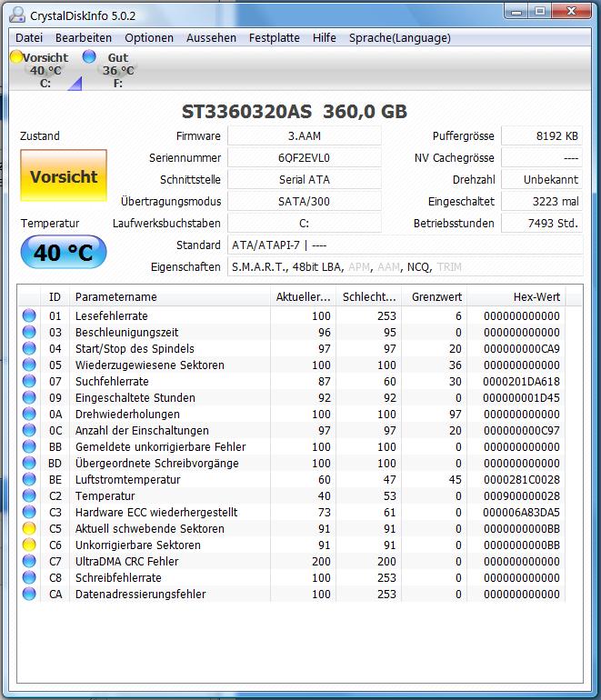Click status icon for UltraDMA CRC Fehler

(x=29, y=561)
